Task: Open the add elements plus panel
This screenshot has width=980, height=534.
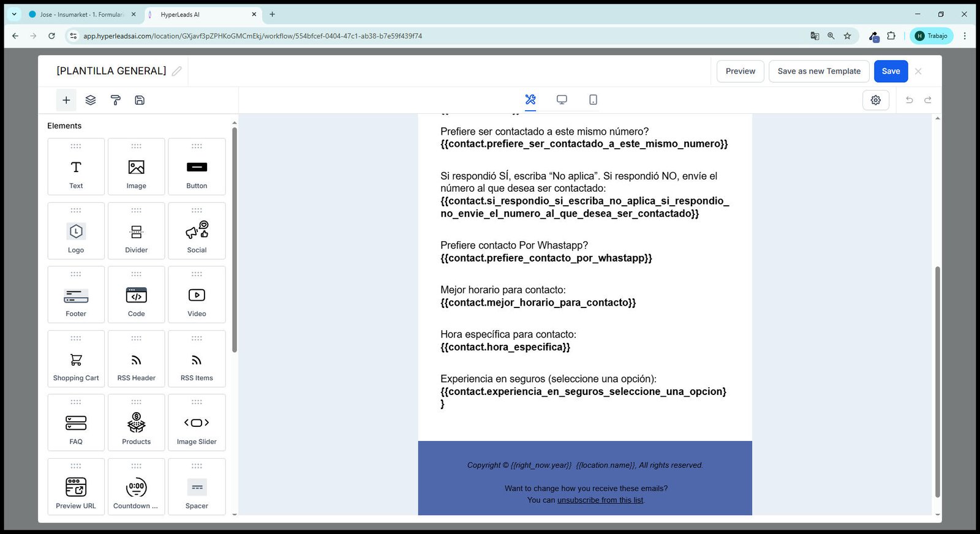Action: click(x=66, y=100)
